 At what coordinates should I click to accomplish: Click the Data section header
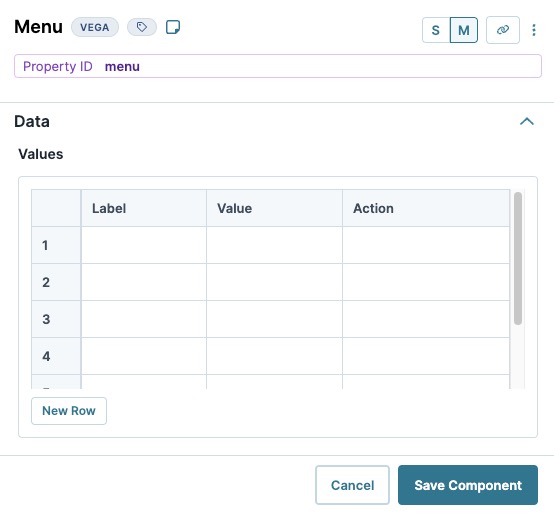coord(32,122)
